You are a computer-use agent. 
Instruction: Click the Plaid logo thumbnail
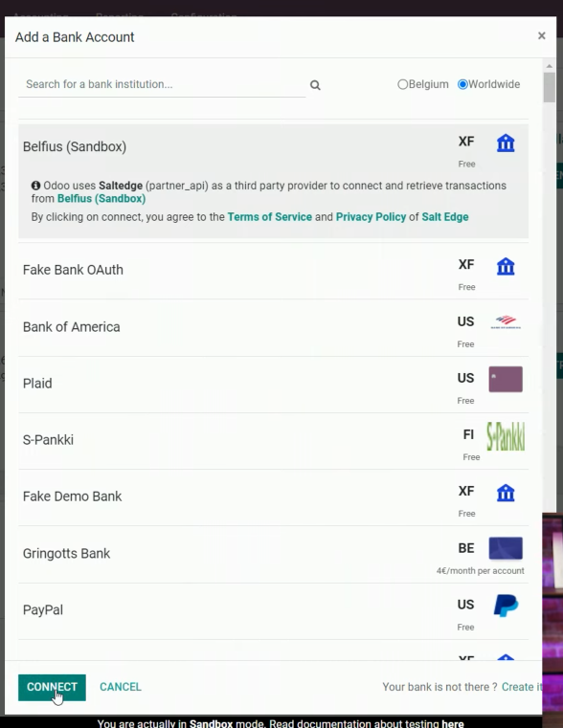(x=506, y=380)
